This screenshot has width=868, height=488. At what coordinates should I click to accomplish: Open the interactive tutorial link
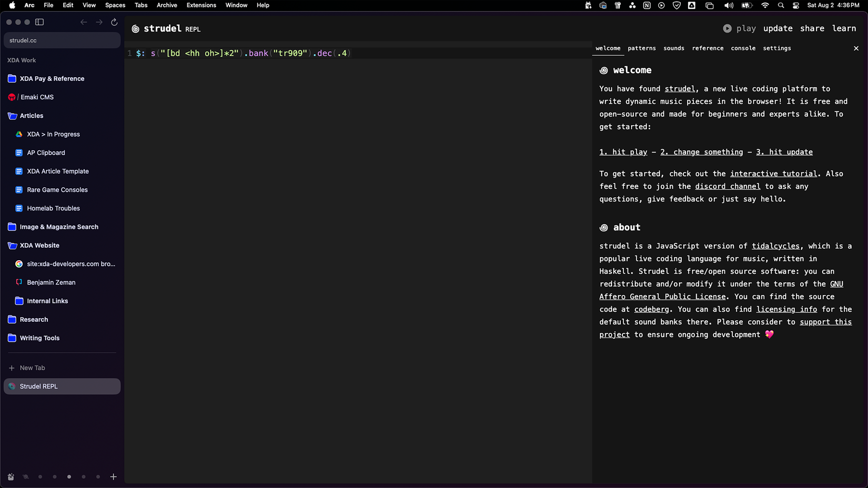pyautogui.click(x=773, y=174)
